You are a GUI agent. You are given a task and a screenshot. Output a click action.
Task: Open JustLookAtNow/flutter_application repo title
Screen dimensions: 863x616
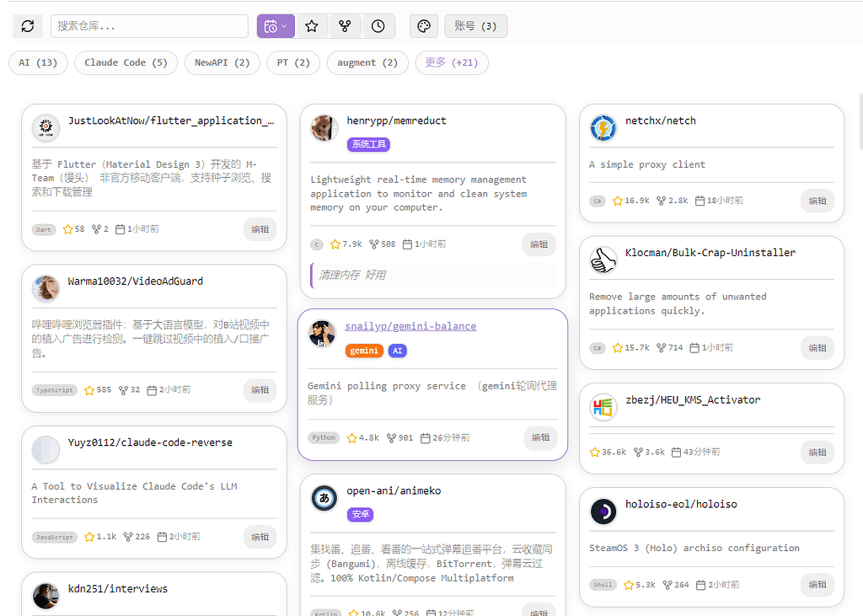click(x=171, y=121)
